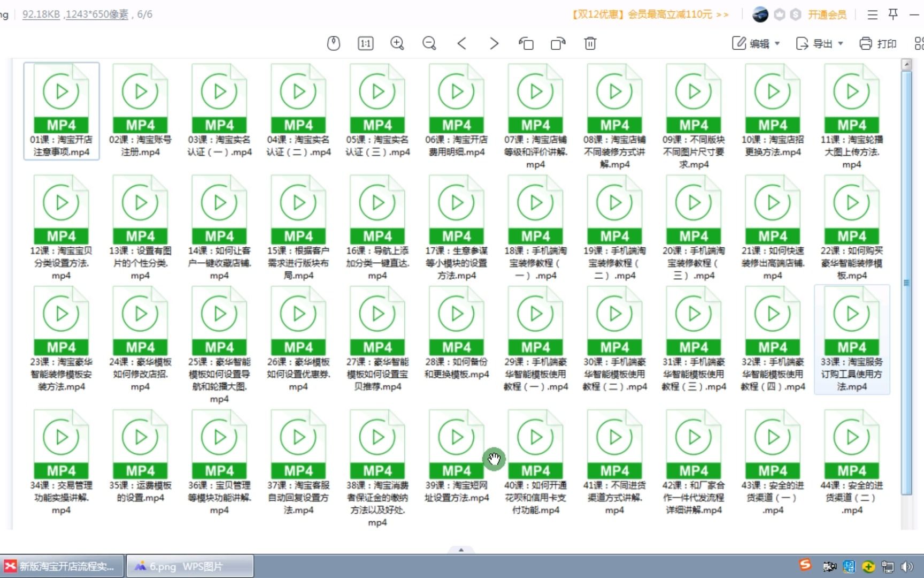This screenshot has height=578, width=924.
Task: Select the 28课:如何备份和更换模板.mp4 file
Action: (x=457, y=333)
